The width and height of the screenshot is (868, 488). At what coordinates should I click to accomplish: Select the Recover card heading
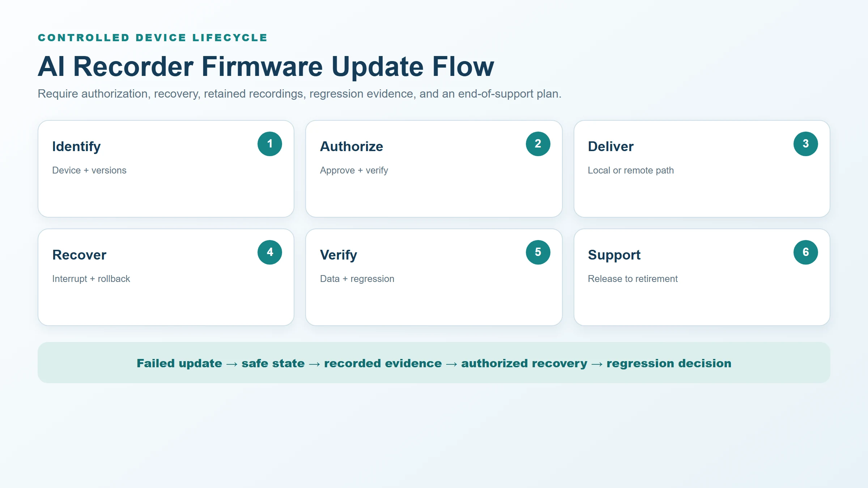tap(79, 255)
